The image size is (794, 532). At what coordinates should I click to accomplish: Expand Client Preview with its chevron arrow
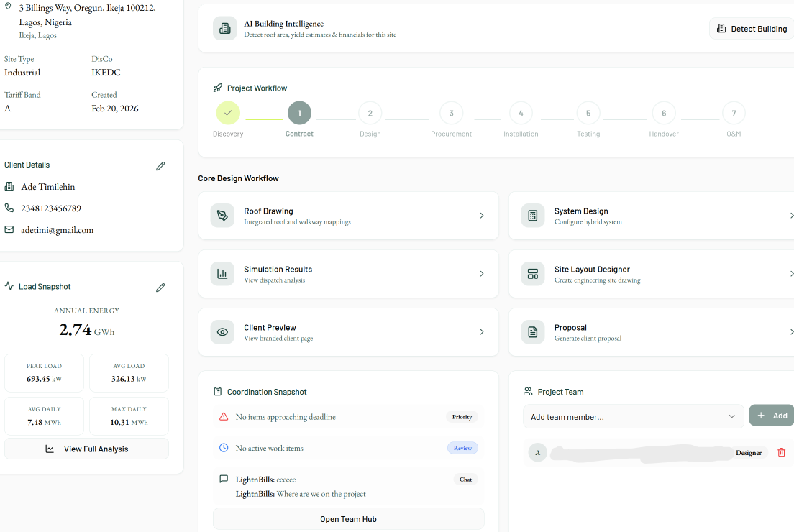click(x=482, y=332)
